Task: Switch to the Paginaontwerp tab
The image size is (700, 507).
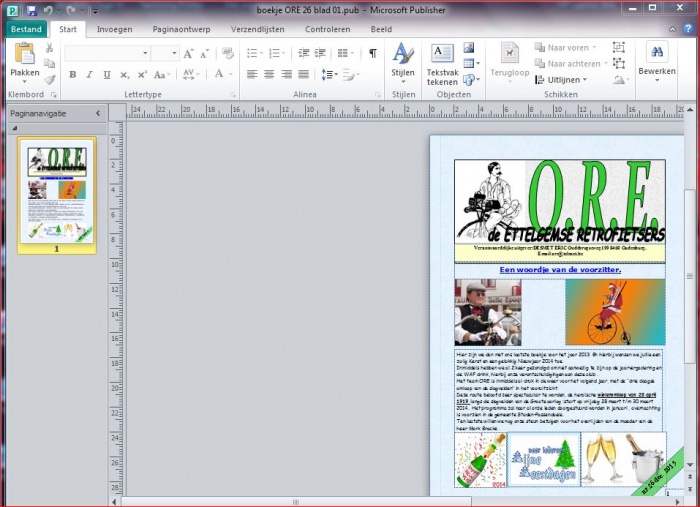Action: click(x=181, y=29)
